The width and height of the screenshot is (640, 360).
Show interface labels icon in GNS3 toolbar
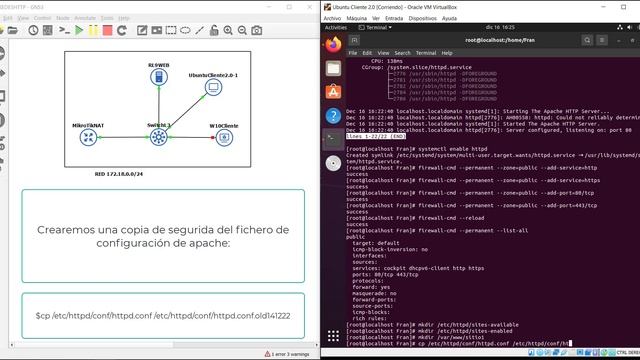point(48,30)
